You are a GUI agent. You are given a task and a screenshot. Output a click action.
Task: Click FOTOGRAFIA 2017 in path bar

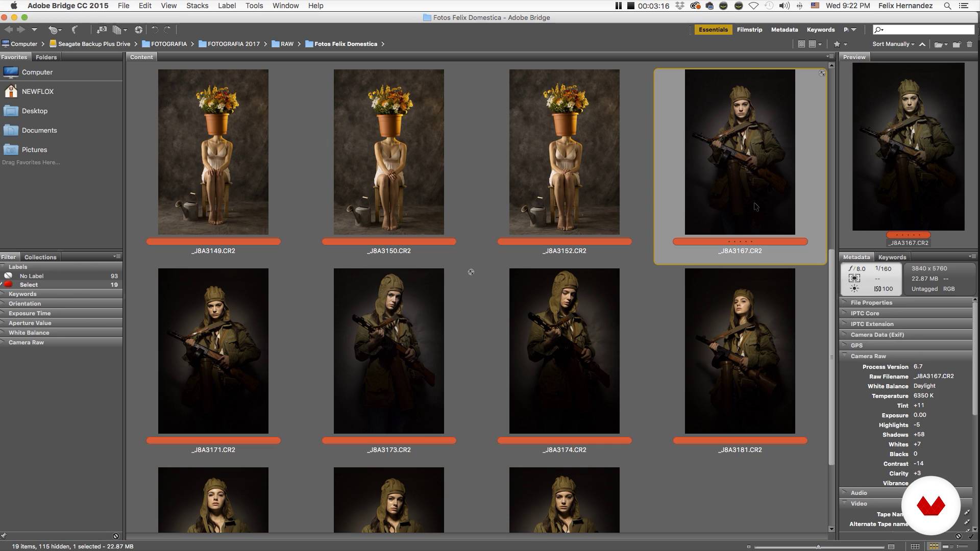229,44
